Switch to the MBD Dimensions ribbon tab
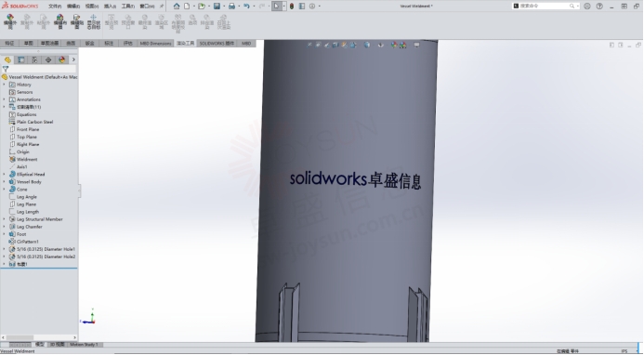The height and width of the screenshot is (355, 644). click(155, 43)
